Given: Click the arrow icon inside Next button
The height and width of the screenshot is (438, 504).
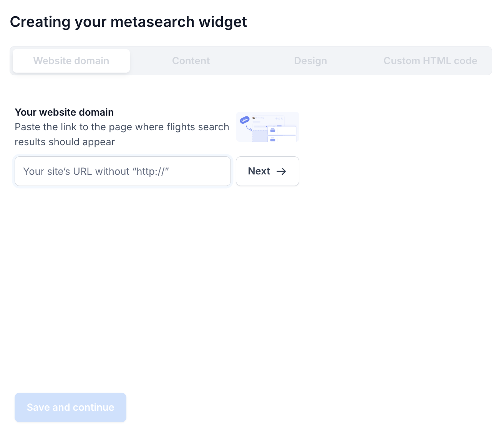Looking at the screenshot, I should coord(281,171).
